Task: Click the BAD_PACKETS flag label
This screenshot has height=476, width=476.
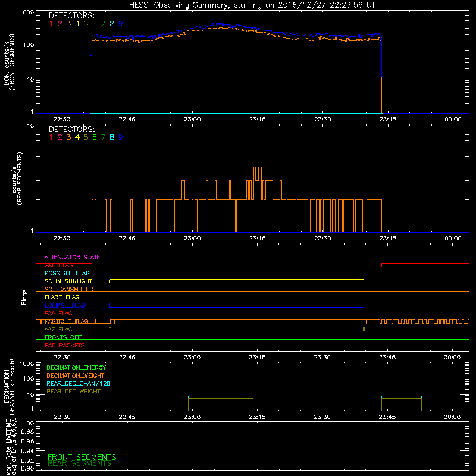Action: point(65,345)
